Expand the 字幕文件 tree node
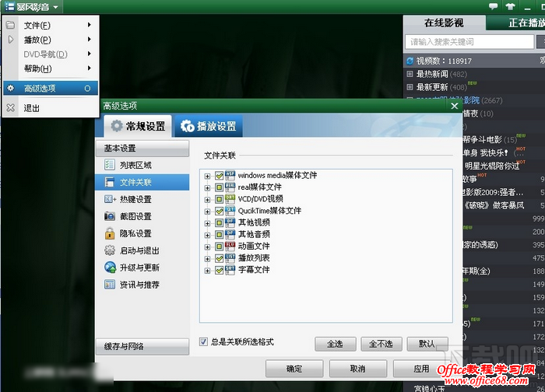 click(x=208, y=271)
